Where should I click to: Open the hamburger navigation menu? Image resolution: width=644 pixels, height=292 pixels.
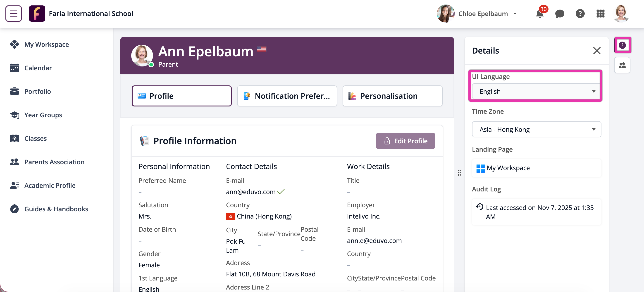14,14
